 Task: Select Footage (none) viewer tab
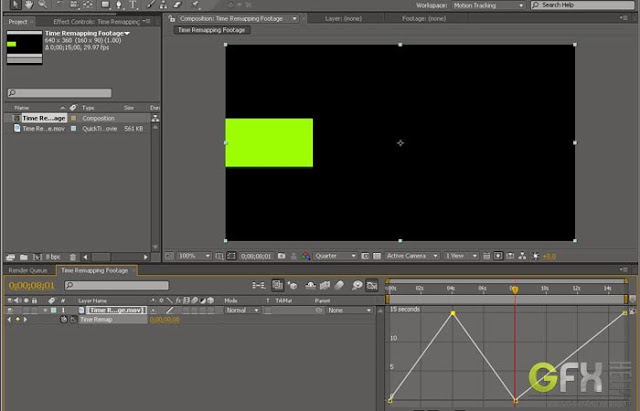tap(424, 19)
